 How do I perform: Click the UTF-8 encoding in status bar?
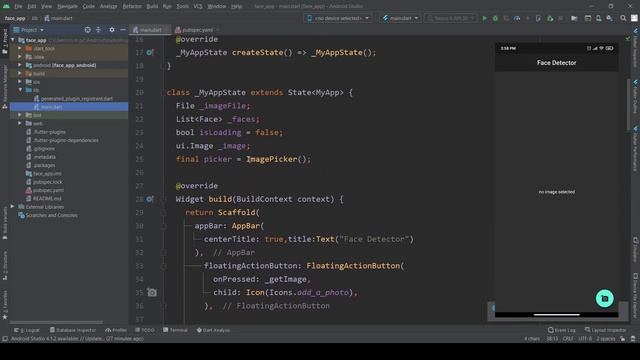click(585, 339)
